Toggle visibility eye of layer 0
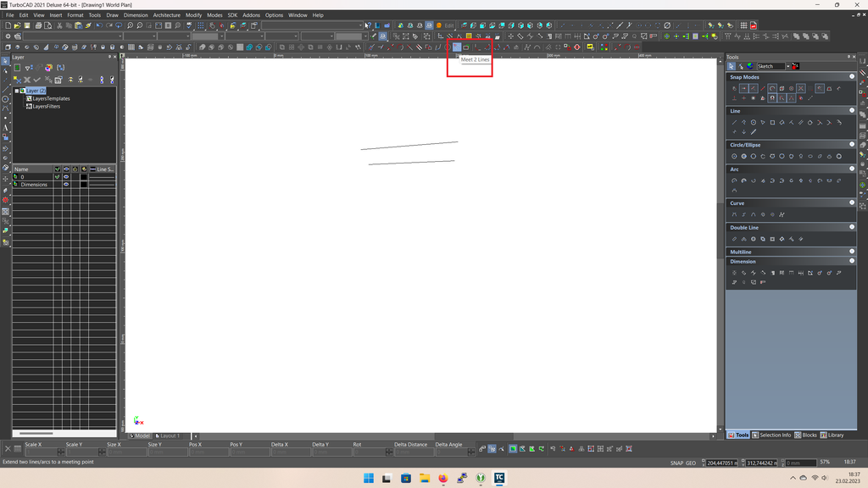This screenshot has height=488, width=868. click(x=65, y=177)
